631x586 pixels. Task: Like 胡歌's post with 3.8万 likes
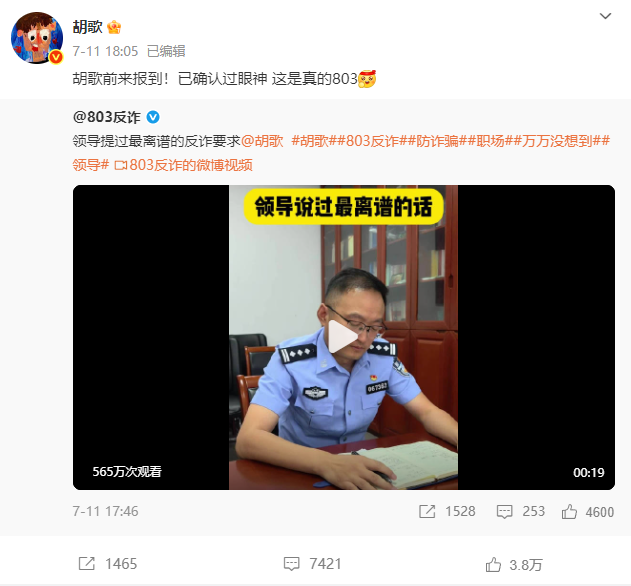[x=514, y=565]
